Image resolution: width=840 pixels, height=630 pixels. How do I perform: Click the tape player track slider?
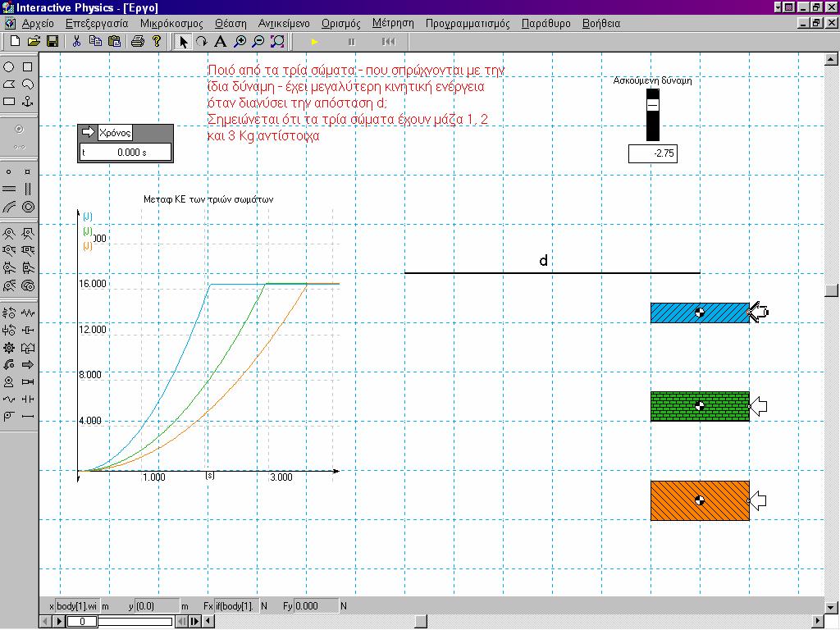(x=135, y=622)
